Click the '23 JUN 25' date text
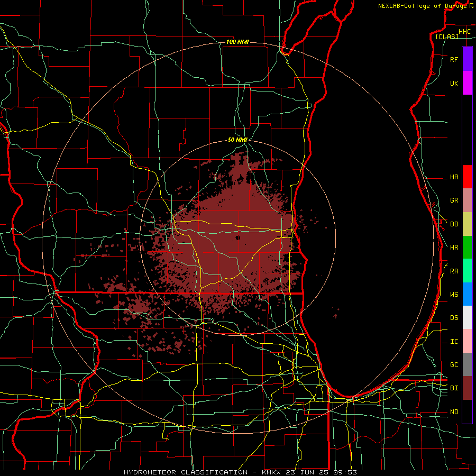This screenshot has width=476, height=476. tap(307, 472)
